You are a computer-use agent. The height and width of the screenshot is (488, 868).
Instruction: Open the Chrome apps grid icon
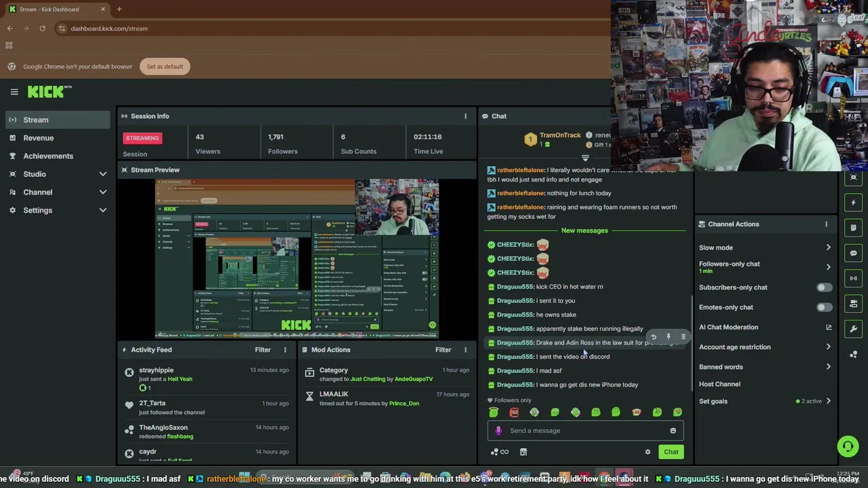[x=9, y=45]
